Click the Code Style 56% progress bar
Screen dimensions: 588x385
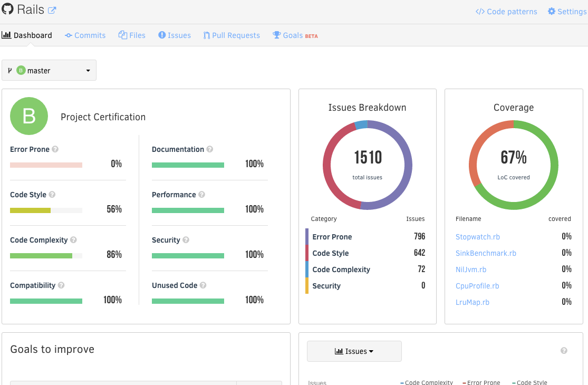[46, 210]
